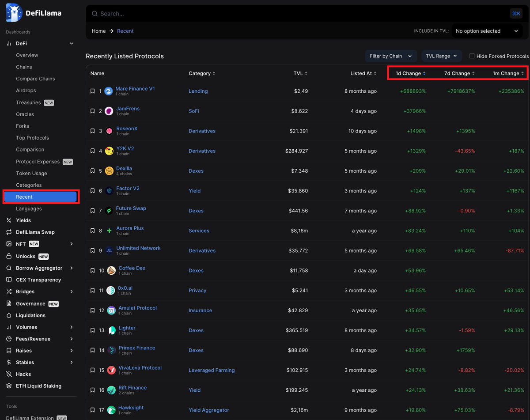Click the Borrow Aggregator search icon
The height and width of the screenshot is (420, 530).
[9, 268]
